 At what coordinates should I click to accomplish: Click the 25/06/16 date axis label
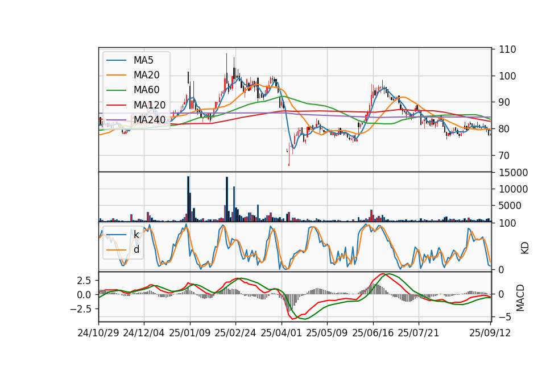pos(373,333)
